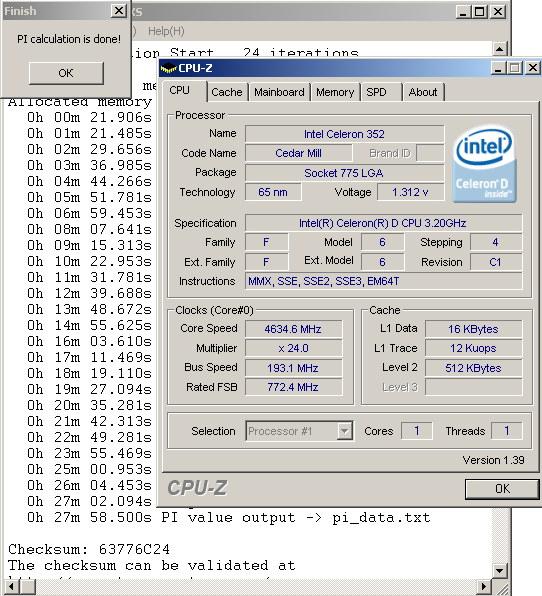This screenshot has width=542, height=596.
Task: Click final time 0h 27m 58.500s line
Action: coord(228,517)
